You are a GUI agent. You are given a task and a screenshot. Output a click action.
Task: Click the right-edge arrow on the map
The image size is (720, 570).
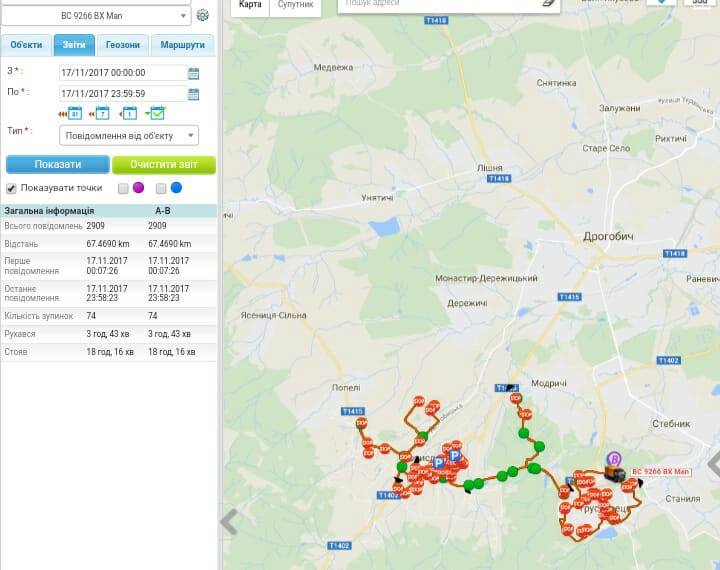714,463
